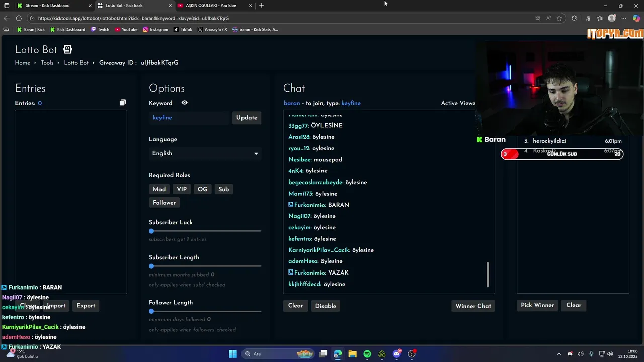This screenshot has height=362, width=644.
Task: Copy entries list with the clipboard icon
Action: pyautogui.click(x=122, y=103)
